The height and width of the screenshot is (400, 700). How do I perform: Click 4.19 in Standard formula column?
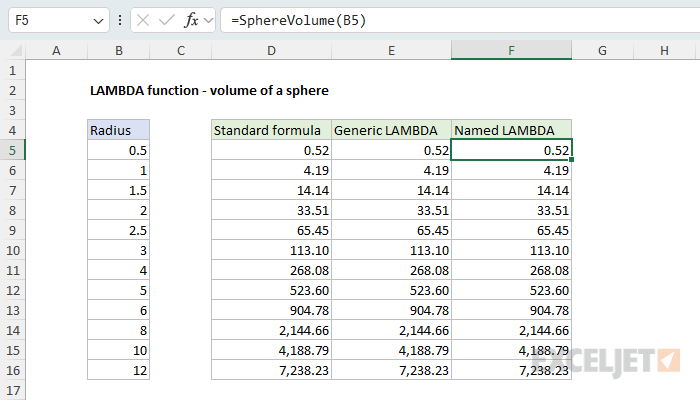pos(271,171)
